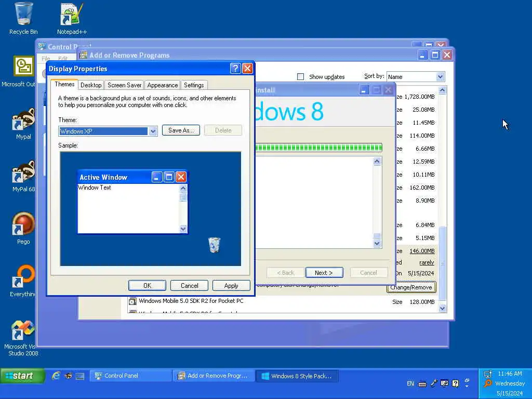Click Cancel in Display Properties
This screenshot has width=532, height=399.
pos(189,286)
